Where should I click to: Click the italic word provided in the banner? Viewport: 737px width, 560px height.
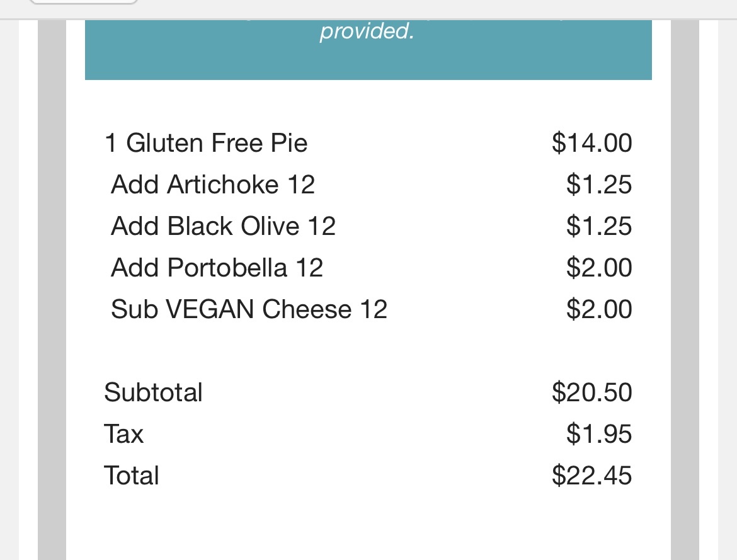367,31
